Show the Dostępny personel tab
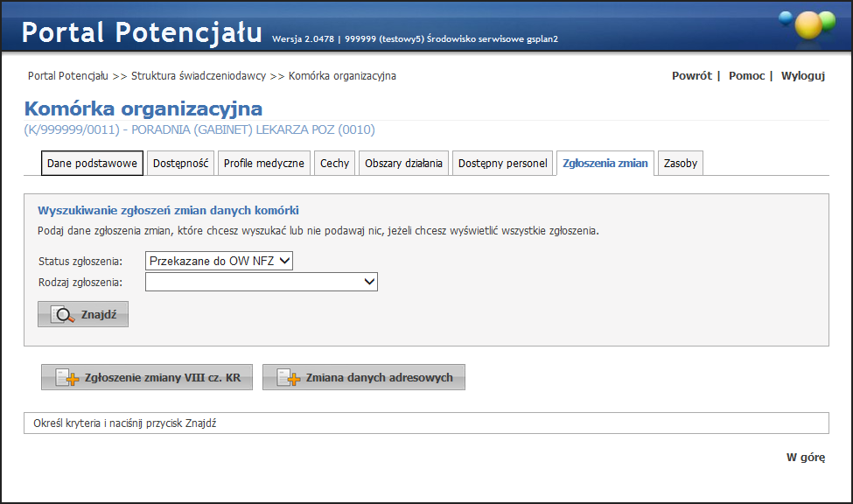853x504 pixels. [x=502, y=164]
